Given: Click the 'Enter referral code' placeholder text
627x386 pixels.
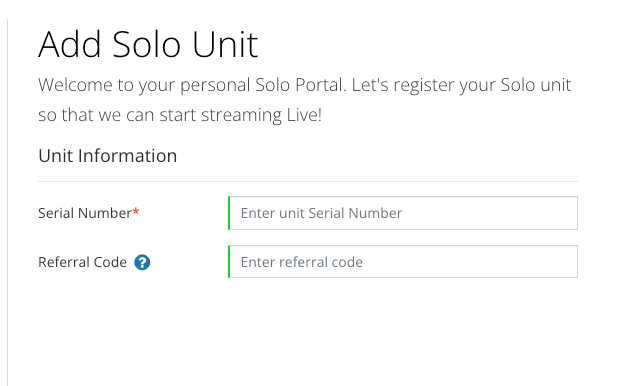Looking at the screenshot, I should click(x=302, y=262).
